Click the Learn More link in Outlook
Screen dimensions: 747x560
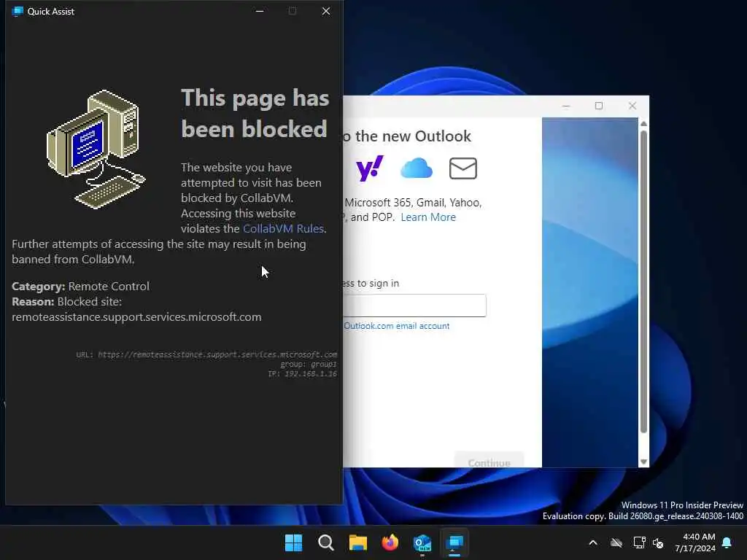click(428, 217)
